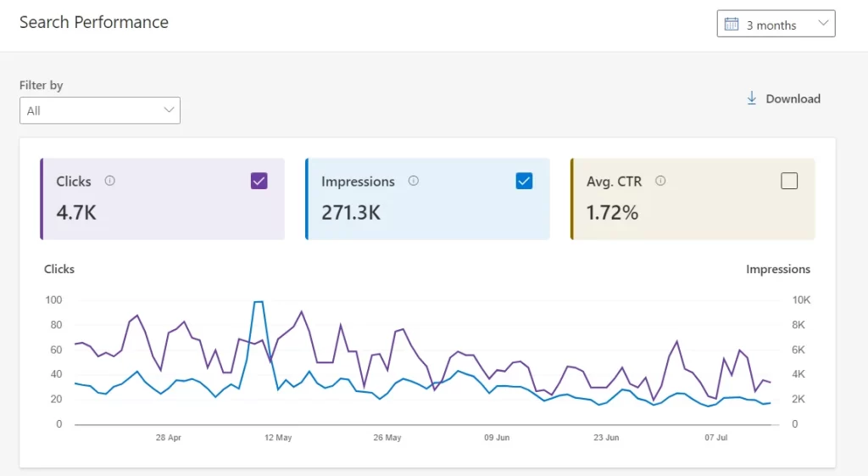Click the Download text link
The width and height of the screenshot is (868, 476).
coord(793,98)
